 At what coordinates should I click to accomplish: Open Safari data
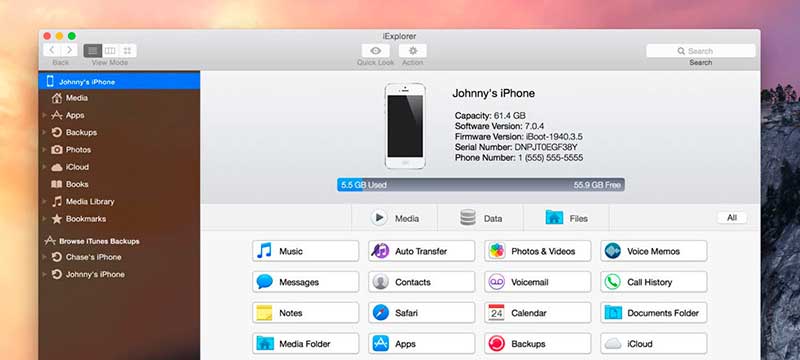[421, 313]
